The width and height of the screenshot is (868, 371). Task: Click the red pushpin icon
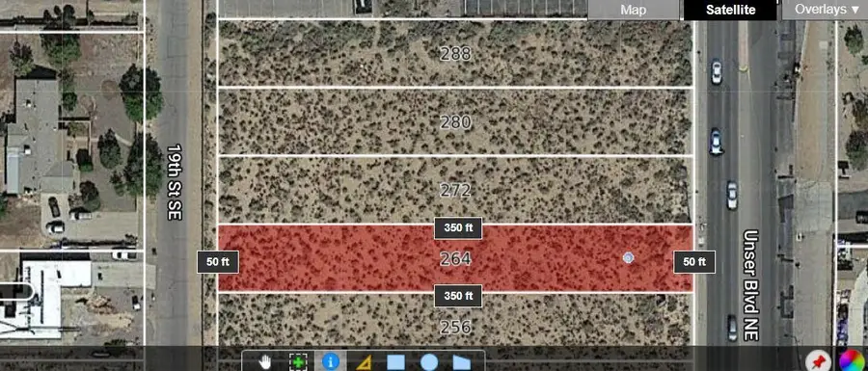[816, 361]
